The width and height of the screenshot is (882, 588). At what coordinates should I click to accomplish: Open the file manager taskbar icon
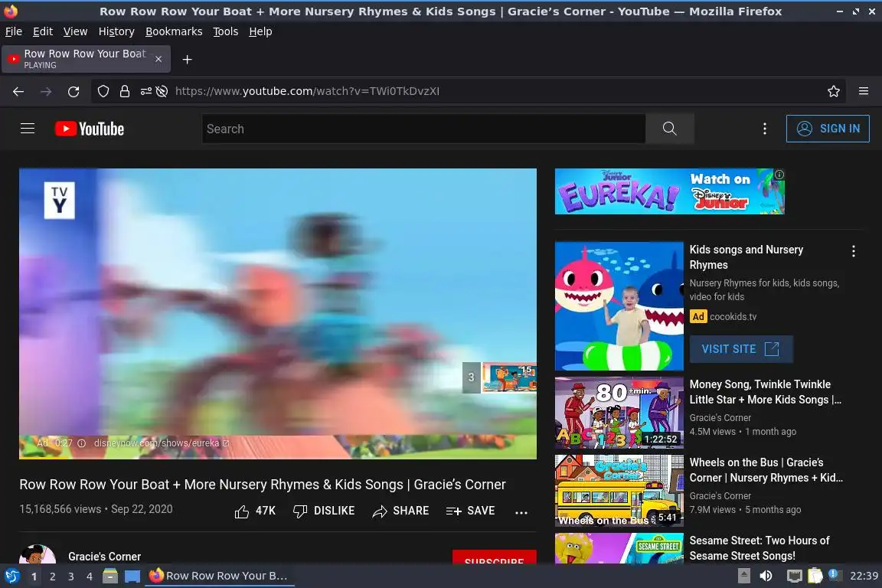click(x=110, y=576)
